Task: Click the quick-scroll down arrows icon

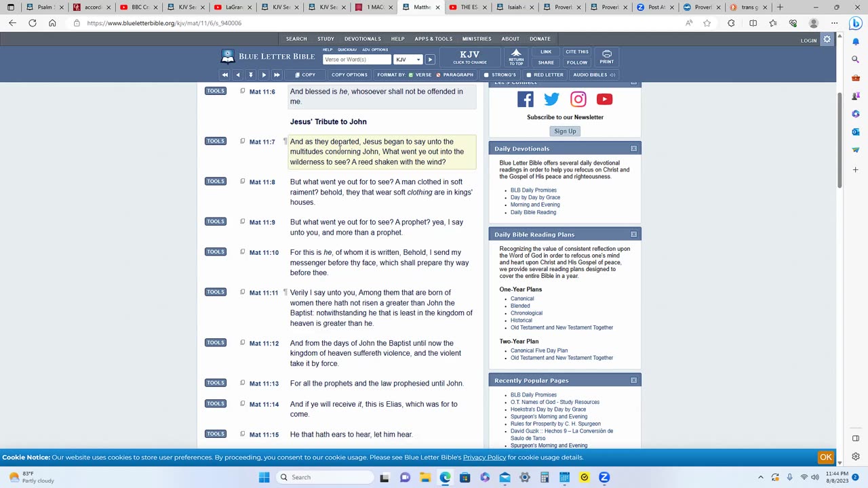Action: (250, 75)
